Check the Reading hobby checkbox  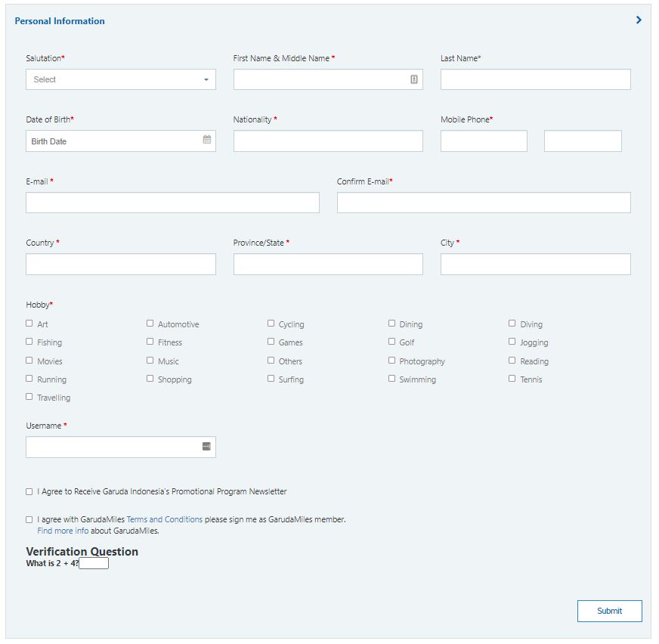(x=512, y=361)
